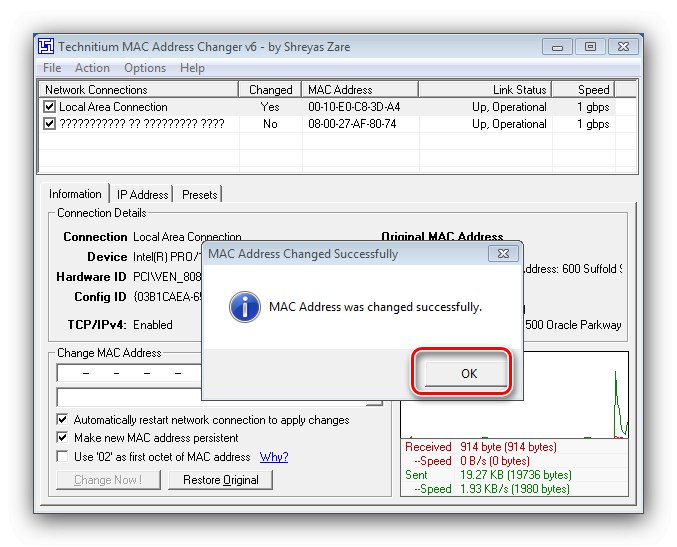Viewport: 677px width, 547px height.
Task: Click the Technitium app logo icon
Action: [46, 46]
